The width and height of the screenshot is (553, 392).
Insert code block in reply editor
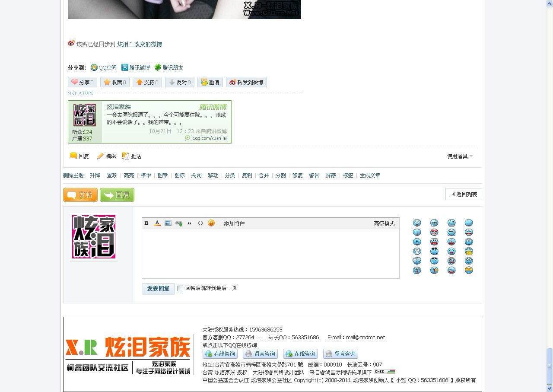(200, 223)
